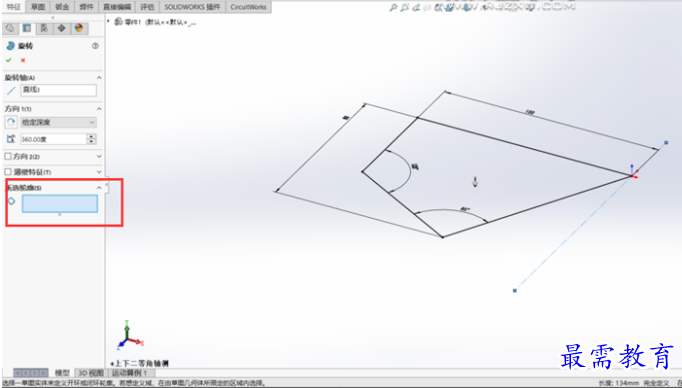Collapse the 所选轮廓(S) section
Image resolution: width=682 pixels, height=388 pixels.
click(x=99, y=188)
